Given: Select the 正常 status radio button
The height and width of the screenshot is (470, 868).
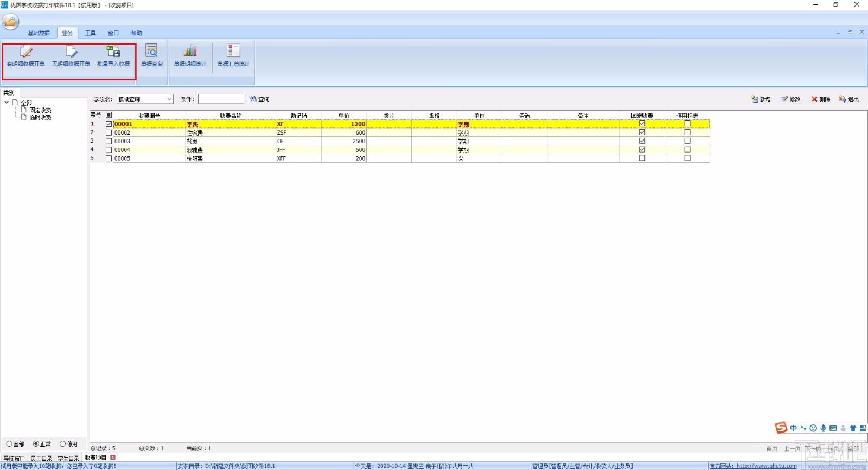Looking at the screenshot, I should click(36, 444).
